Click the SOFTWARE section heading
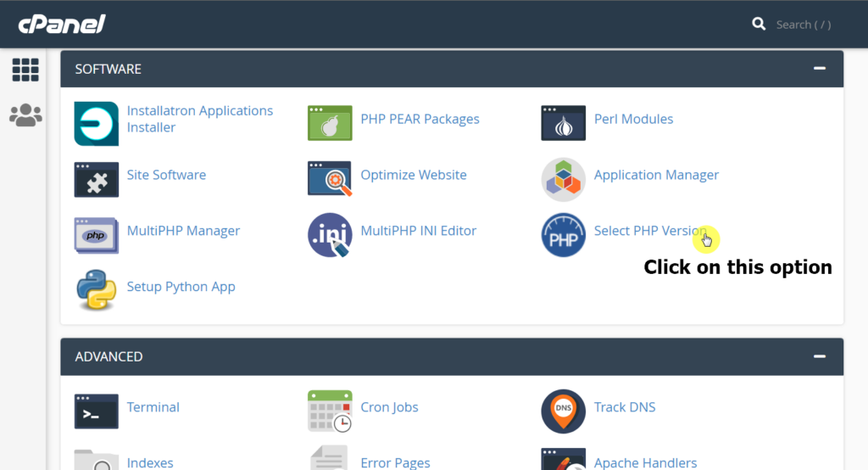Viewport: 868px width, 470px height. click(108, 69)
